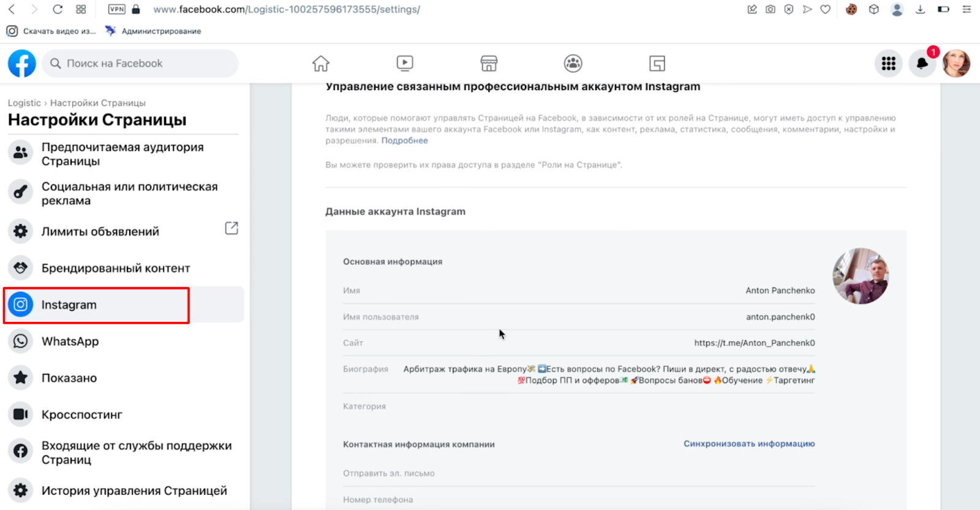Screen dimensions: 980x510
Task: Open the 'Кросспостинг' settings item
Action: 124,414
